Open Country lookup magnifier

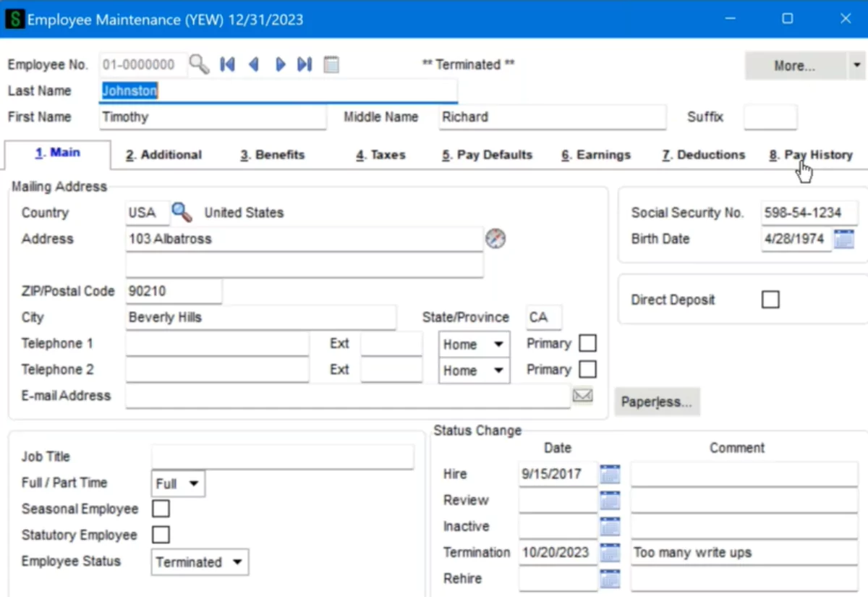[x=182, y=212]
